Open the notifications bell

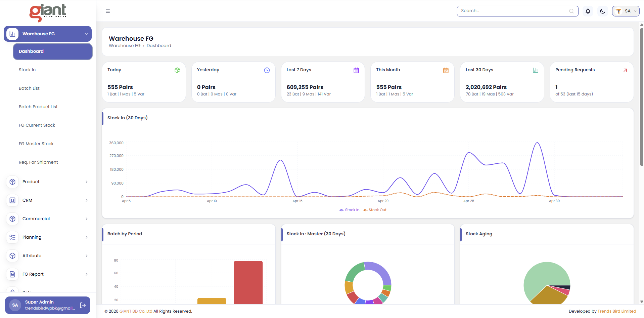[588, 11]
